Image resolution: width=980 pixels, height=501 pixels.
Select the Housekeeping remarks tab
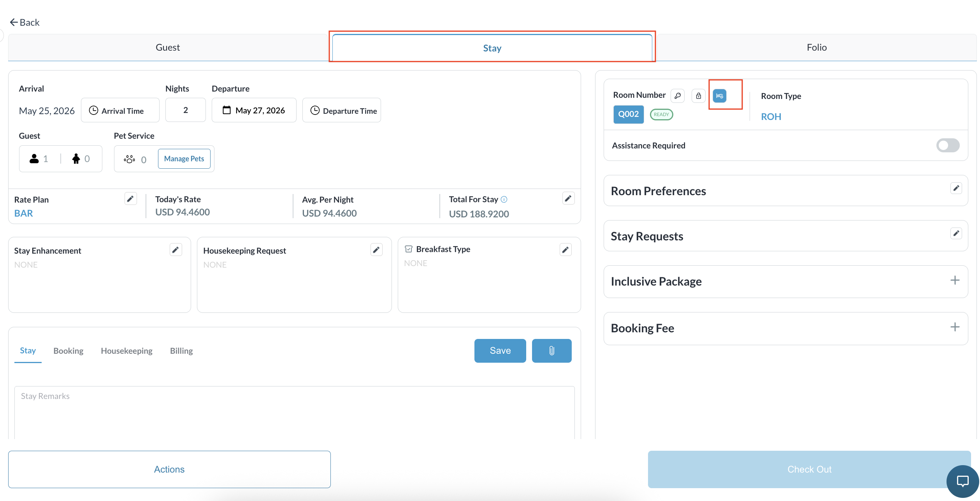coord(126,351)
